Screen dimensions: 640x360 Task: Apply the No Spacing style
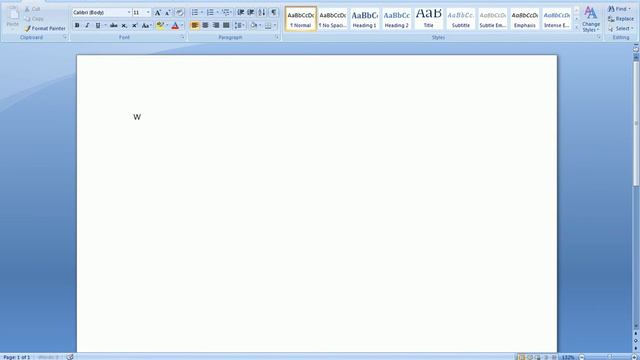pyautogui.click(x=333, y=19)
